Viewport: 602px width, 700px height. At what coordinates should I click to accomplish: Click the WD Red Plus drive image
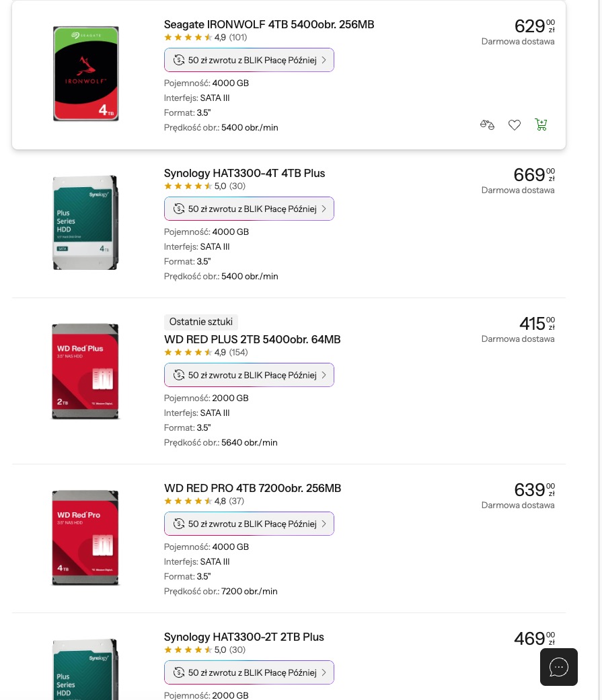(x=85, y=372)
